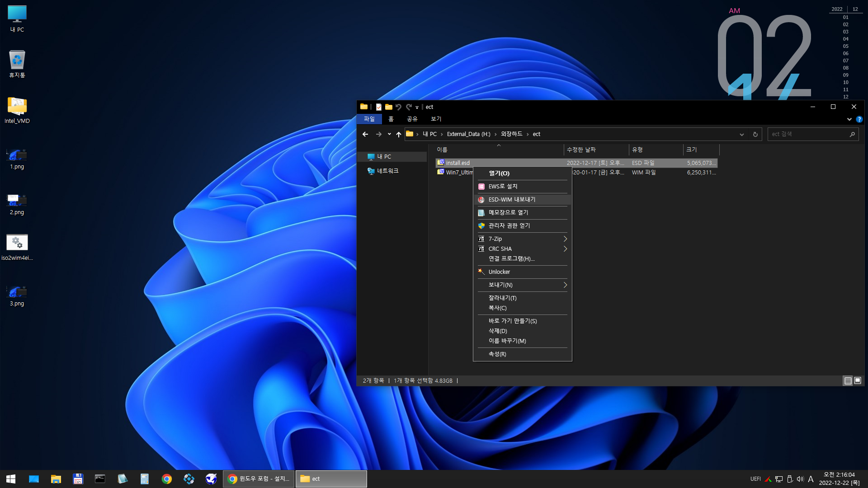The height and width of the screenshot is (488, 868).
Task: Select the 1.png desktop file
Action: [17, 159]
